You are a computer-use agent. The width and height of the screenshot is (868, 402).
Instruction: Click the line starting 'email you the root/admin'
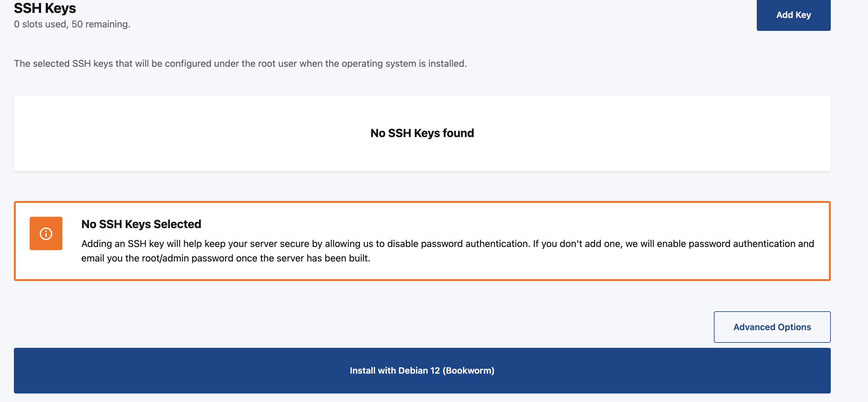point(226,258)
